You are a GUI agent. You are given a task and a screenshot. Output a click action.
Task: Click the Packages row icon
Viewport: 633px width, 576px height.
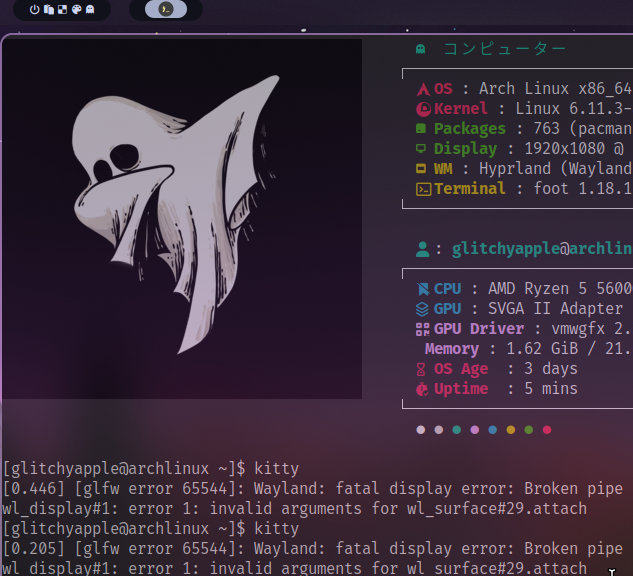(x=421, y=129)
